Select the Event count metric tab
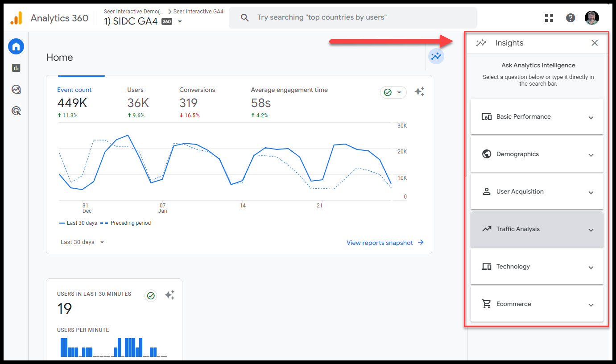 click(x=74, y=90)
